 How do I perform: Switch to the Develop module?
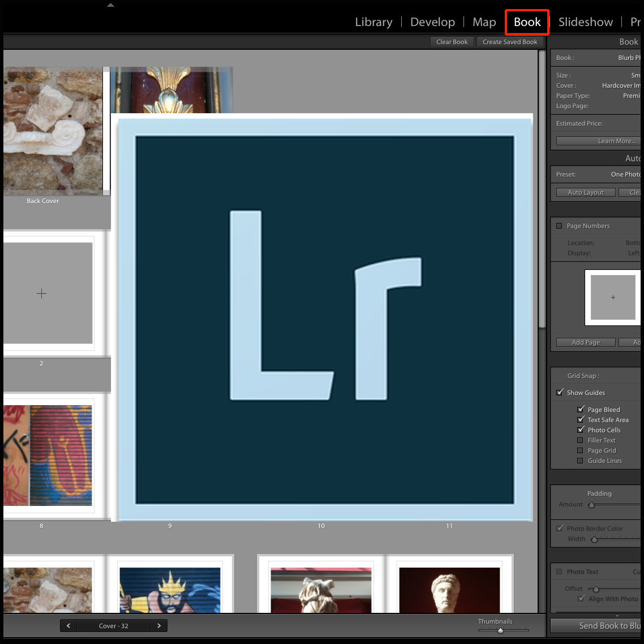432,22
